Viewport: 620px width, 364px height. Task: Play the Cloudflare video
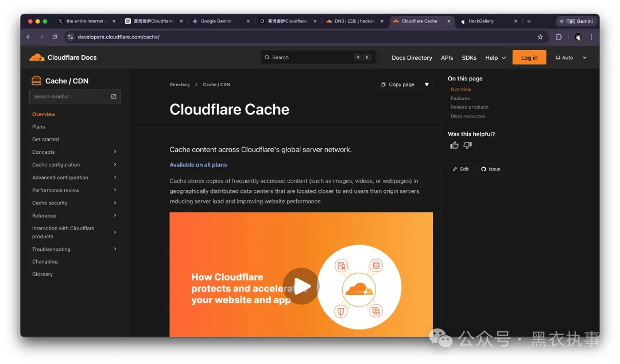(x=301, y=286)
